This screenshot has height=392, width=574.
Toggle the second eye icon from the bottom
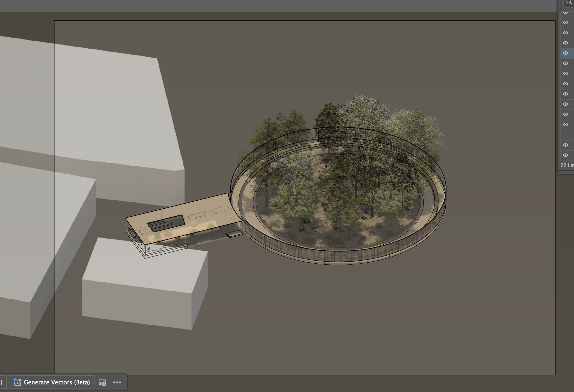(x=565, y=145)
